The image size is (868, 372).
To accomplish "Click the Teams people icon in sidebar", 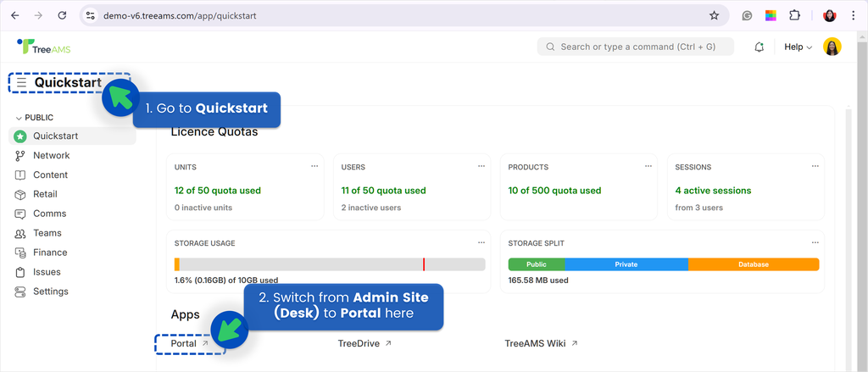I will tap(20, 233).
